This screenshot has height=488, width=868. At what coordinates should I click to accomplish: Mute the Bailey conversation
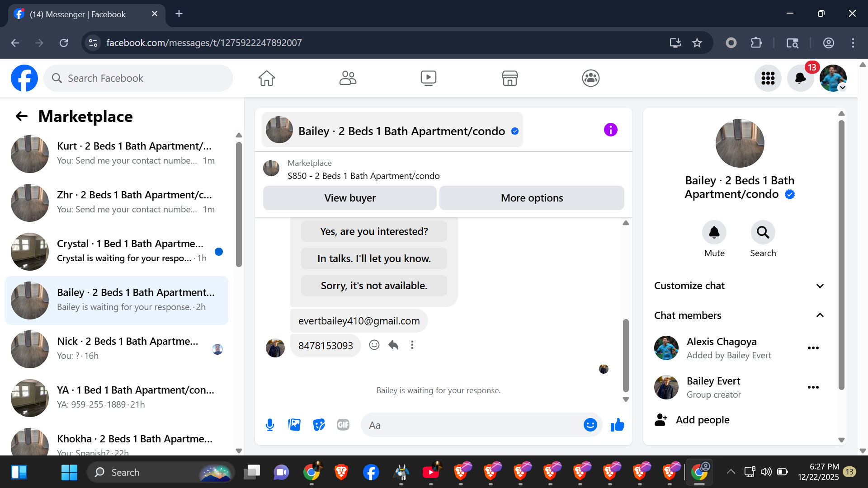714,233
